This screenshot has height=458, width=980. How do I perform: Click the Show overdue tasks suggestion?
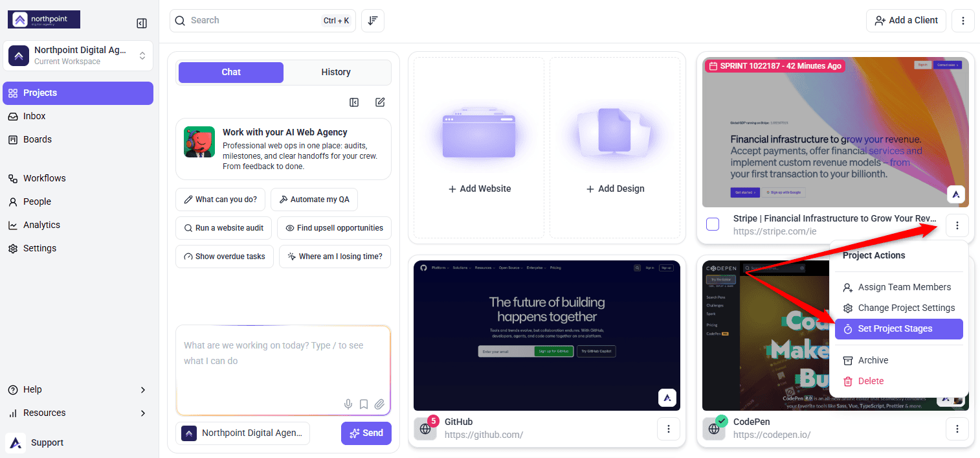225,257
